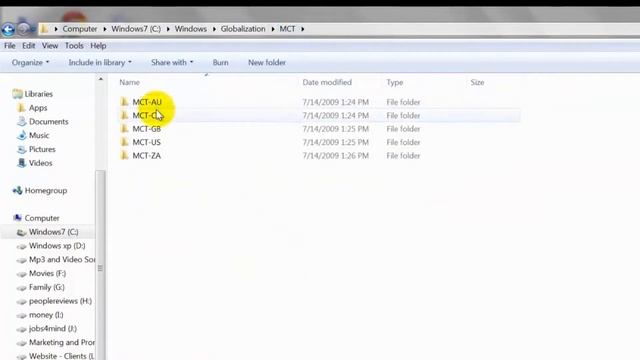
Task: Click the Computer breadcrumb in address bar
Action: click(x=80, y=29)
